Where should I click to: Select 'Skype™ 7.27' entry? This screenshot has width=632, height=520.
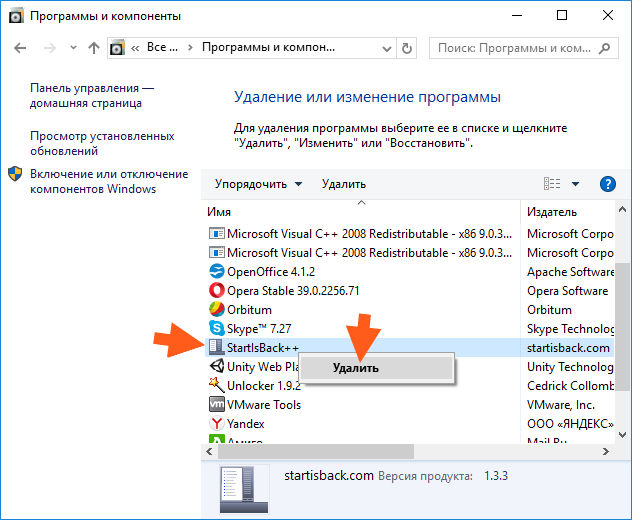coord(259,329)
